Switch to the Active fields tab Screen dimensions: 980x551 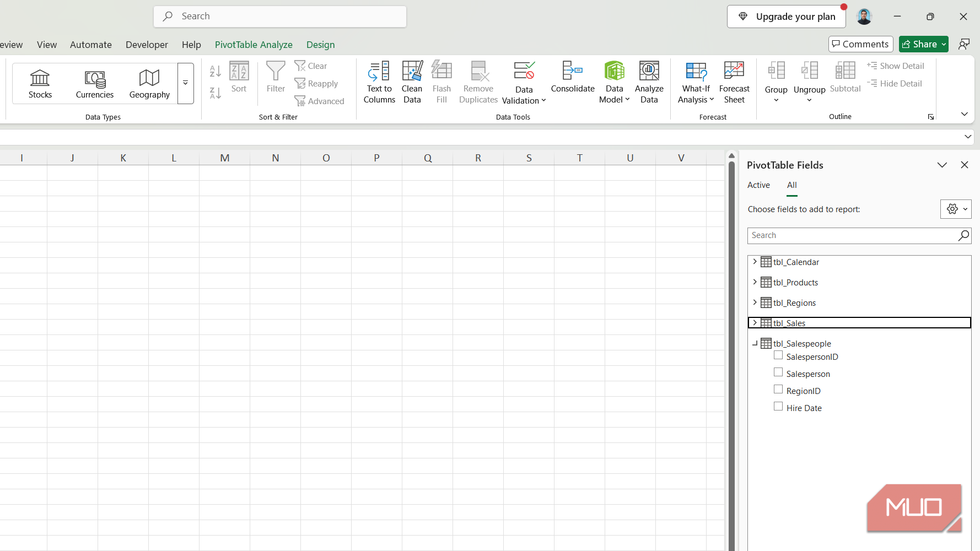point(758,185)
